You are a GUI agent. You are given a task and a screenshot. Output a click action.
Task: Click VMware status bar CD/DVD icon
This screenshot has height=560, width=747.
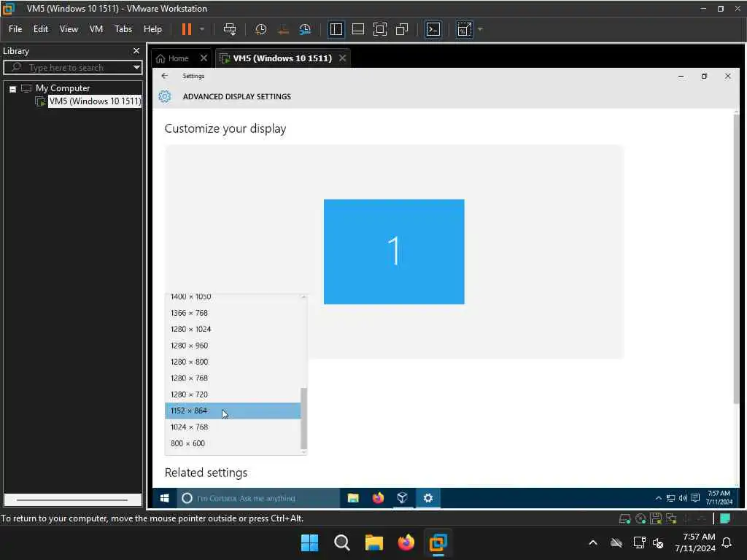coord(640,518)
